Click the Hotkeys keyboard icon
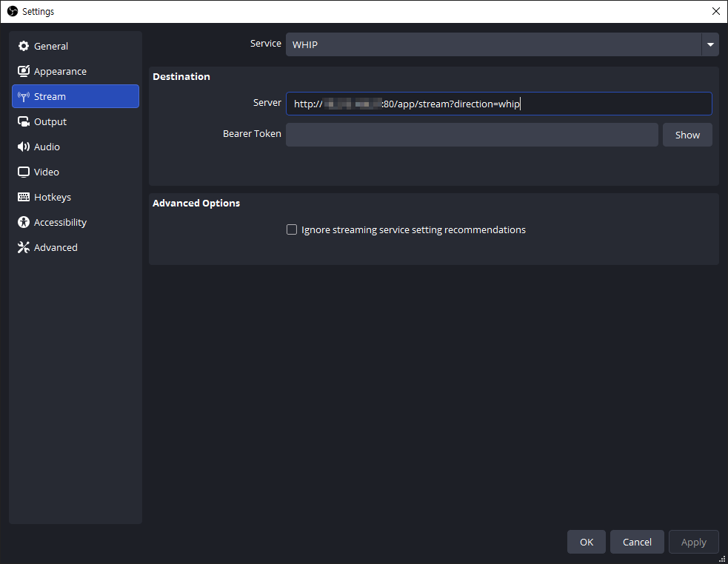The height and width of the screenshot is (564, 728). 23,198
